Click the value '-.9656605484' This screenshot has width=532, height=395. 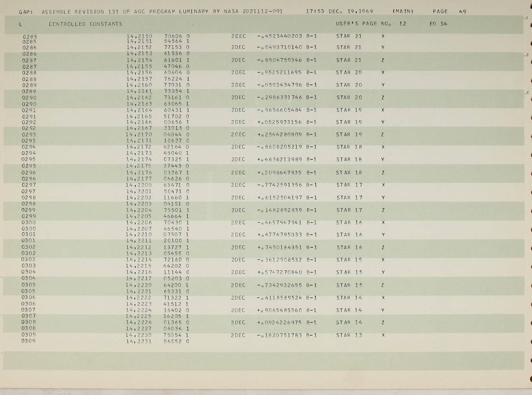[x=279, y=110]
